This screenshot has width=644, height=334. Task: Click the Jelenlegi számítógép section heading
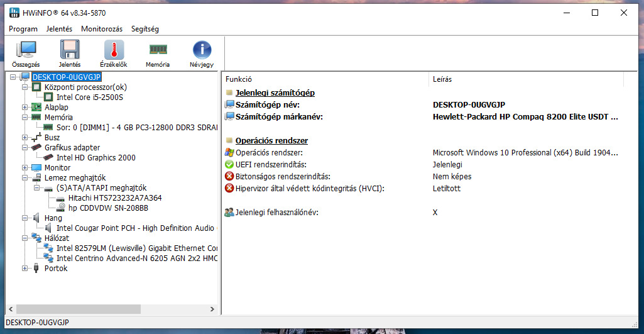[x=275, y=92]
